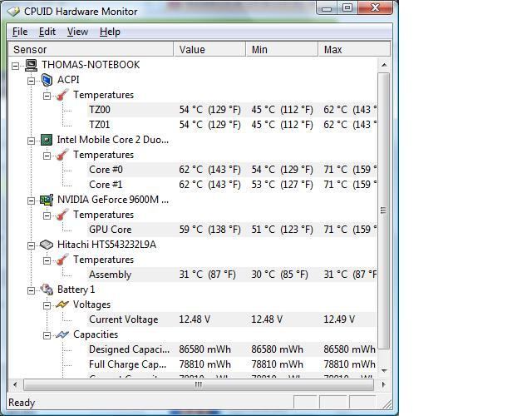Click the Capacities graph icon

tap(62, 334)
